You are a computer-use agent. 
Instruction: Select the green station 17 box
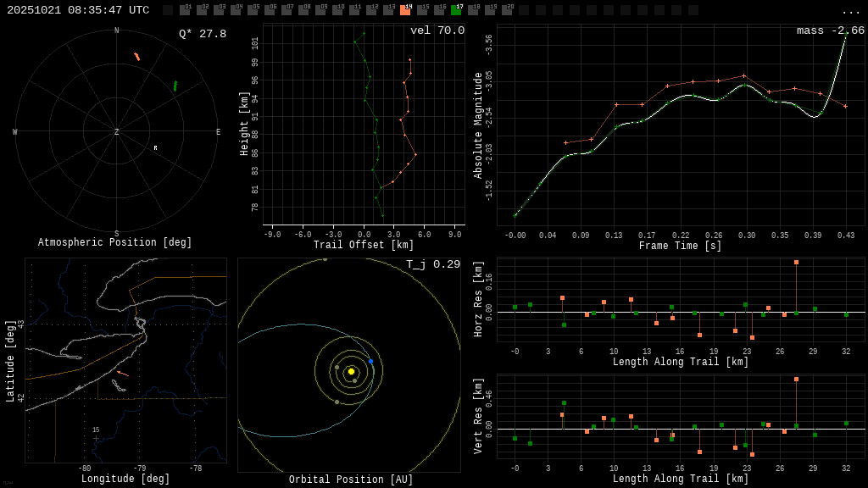coord(456,10)
